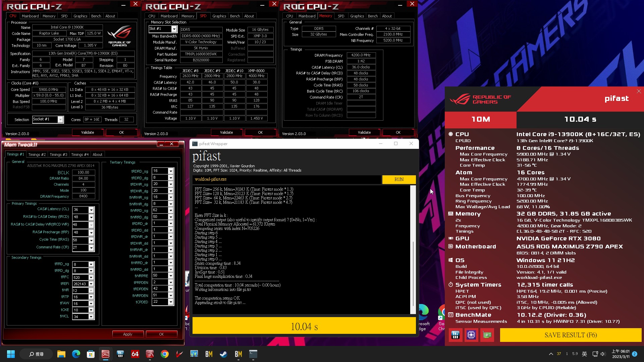Open the monitor chart app on taskbar
The height and width of the screenshot is (362, 644).
pos(194,354)
